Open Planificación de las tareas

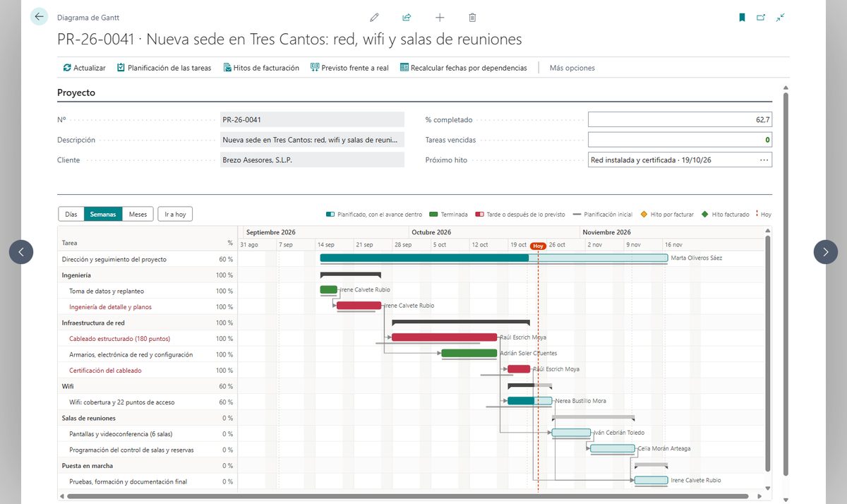tap(164, 68)
